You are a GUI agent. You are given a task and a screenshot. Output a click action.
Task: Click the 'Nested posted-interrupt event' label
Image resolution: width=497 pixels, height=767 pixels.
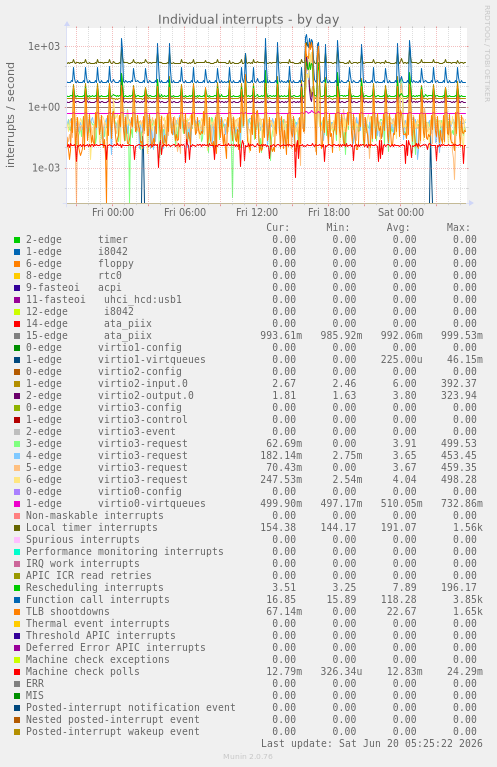tap(113, 720)
